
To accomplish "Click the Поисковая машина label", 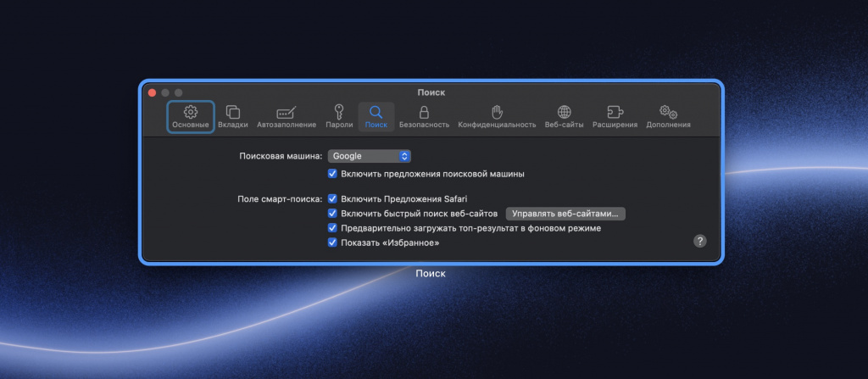I will [x=281, y=156].
